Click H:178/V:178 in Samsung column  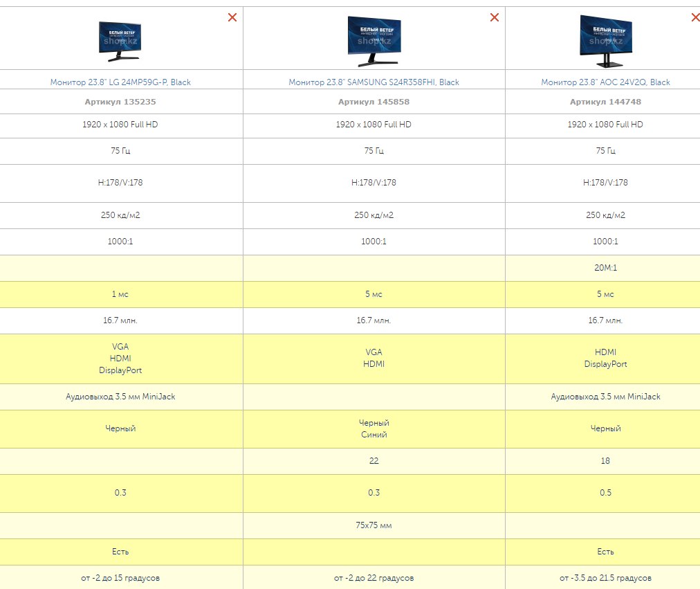(x=374, y=183)
